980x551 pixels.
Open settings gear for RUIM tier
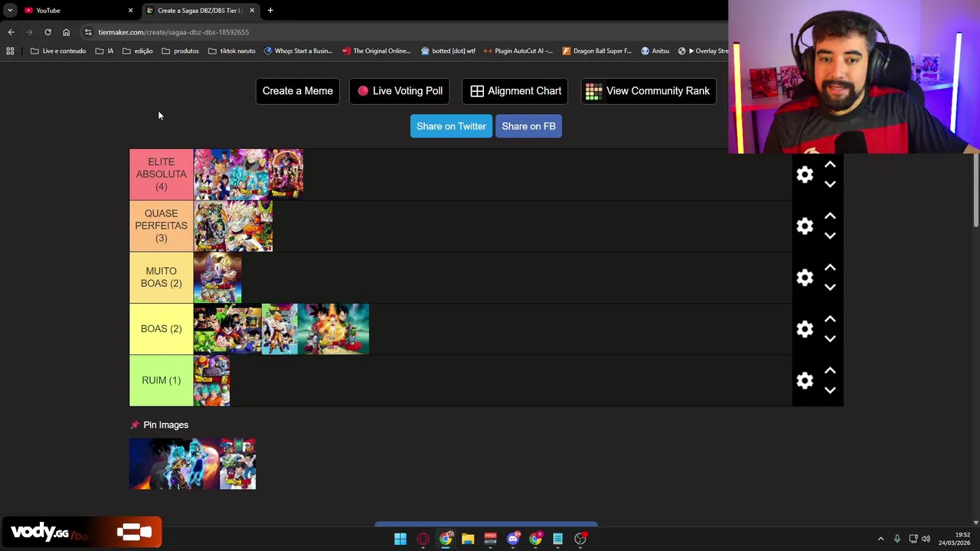point(805,380)
